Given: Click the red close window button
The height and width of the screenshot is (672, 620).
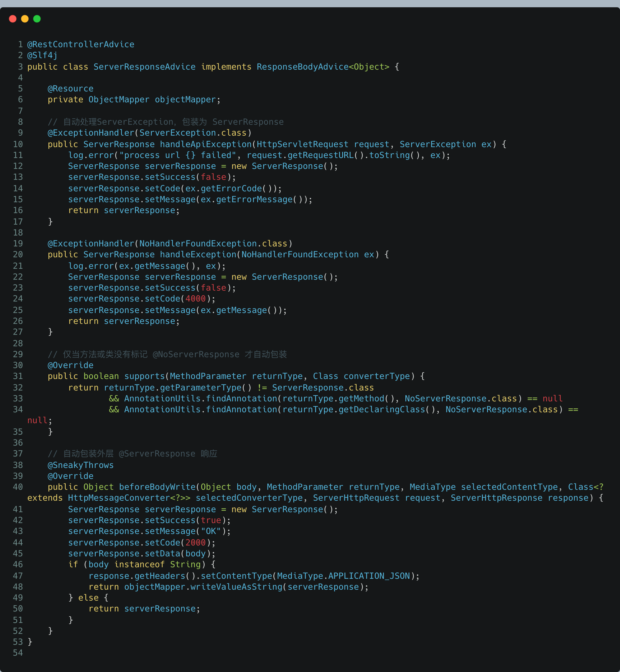Looking at the screenshot, I should tap(13, 19).
